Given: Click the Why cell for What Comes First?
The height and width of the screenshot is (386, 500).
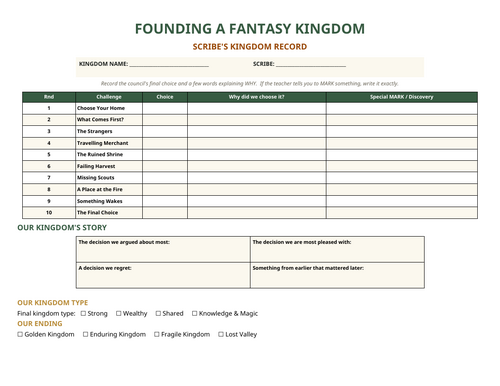Looking at the screenshot, I should click(x=257, y=120).
